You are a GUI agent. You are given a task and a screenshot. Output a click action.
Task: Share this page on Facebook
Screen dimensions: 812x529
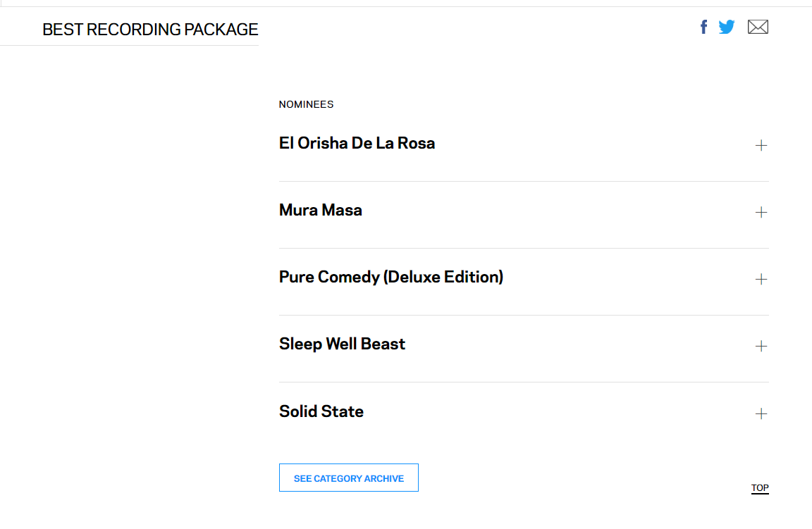coord(703,27)
